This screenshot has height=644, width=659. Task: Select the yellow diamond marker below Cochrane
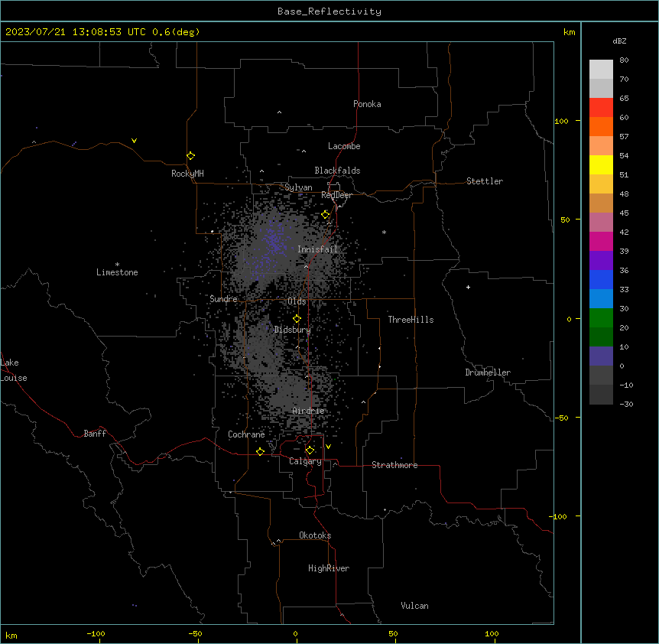pyautogui.click(x=260, y=451)
